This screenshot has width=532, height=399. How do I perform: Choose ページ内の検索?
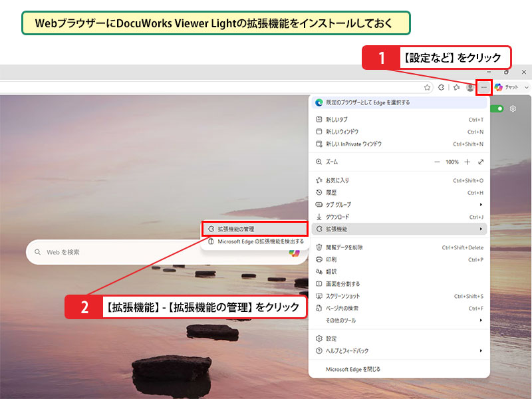click(x=399, y=309)
